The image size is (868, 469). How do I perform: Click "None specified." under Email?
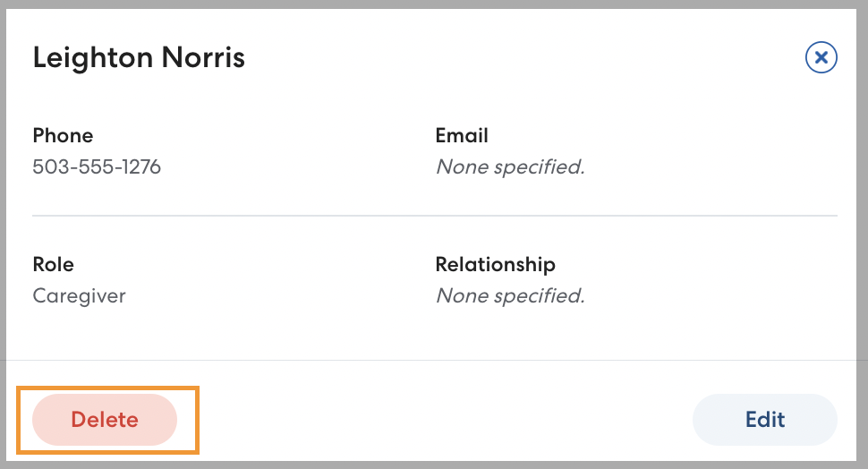click(x=509, y=166)
